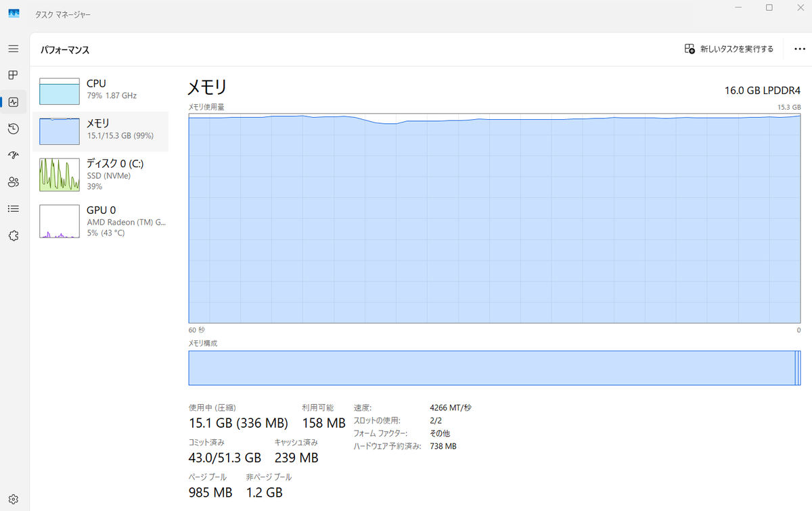Click the 使用中 (圧縮) label
Image resolution: width=812 pixels, height=511 pixels.
[x=212, y=407]
